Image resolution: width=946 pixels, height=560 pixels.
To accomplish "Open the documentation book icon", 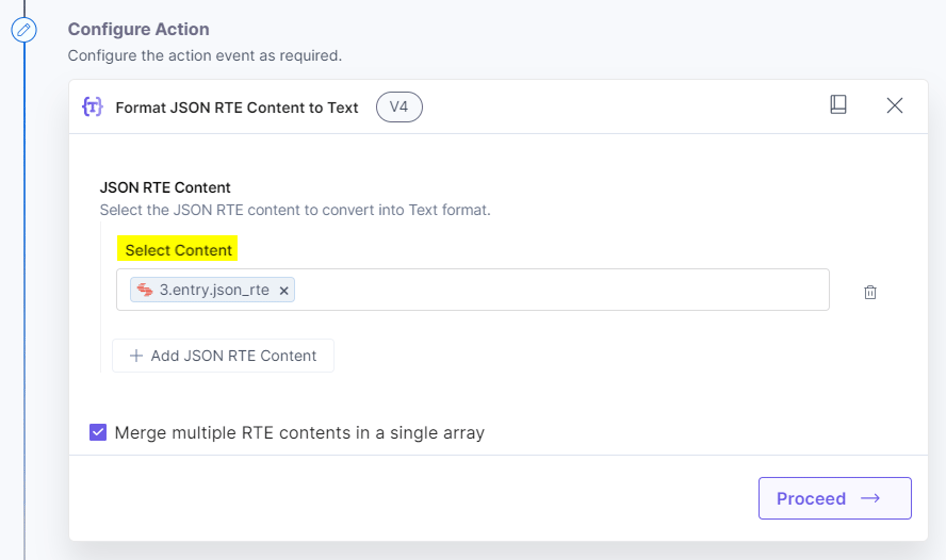I will [838, 104].
